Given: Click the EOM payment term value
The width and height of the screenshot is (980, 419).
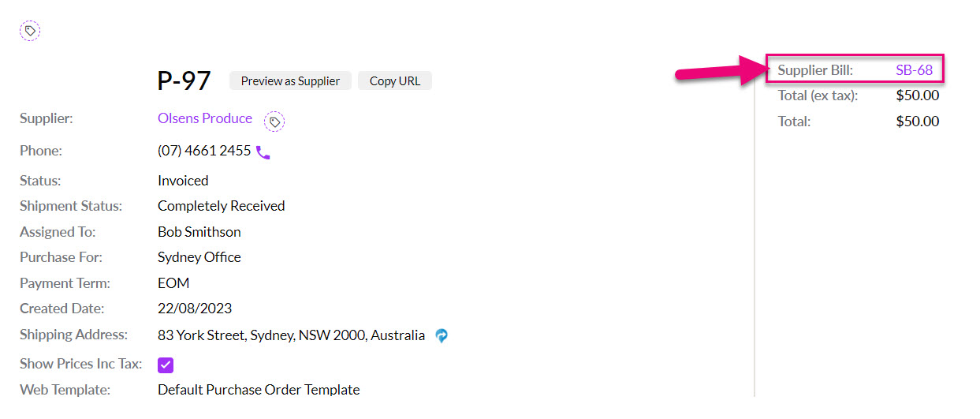Looking at the screenshot, I should 173,283.
